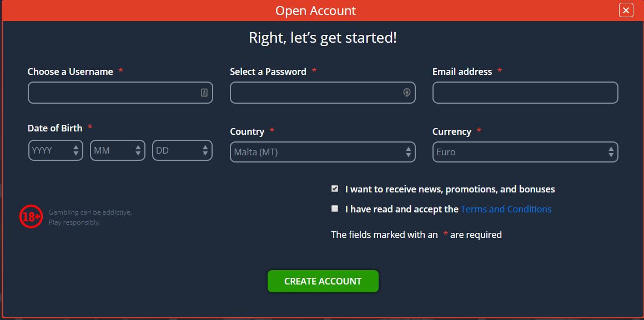The height and width of the screenshot is (320, 644).
Task: Click the CREATE ACCOUNT button
Action: (x=323, y=281)
